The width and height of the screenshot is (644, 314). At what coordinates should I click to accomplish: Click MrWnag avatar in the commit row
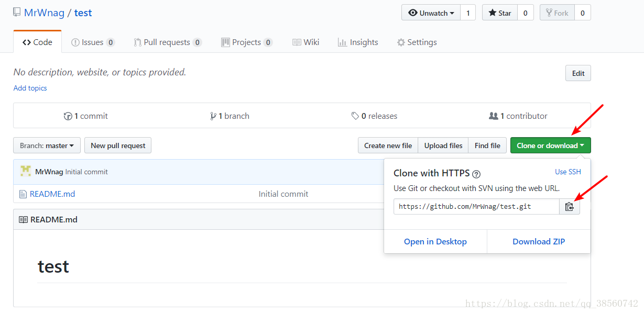[25, 171]
